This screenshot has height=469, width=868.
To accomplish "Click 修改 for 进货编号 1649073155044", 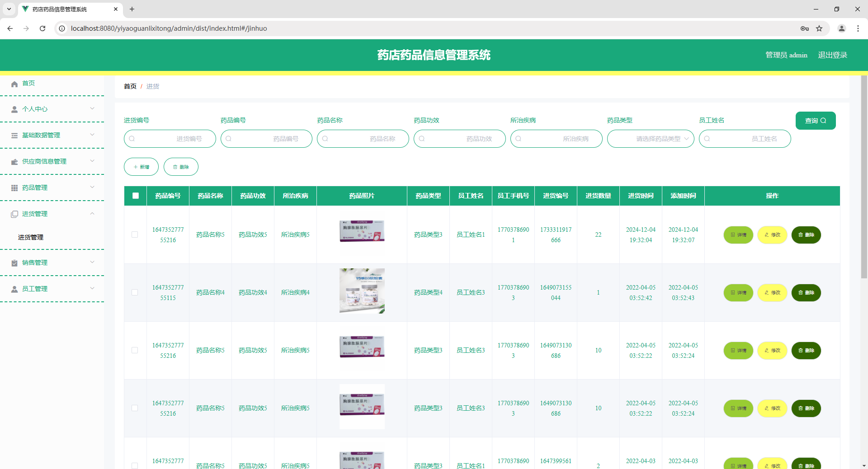I will click(772, 293).
